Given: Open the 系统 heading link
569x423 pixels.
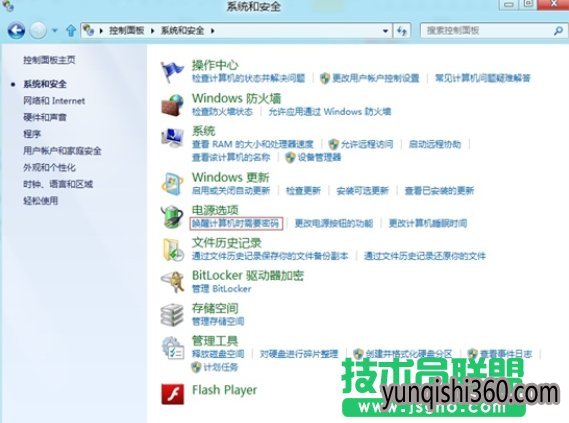Looking at the screenshot, I should (204, 131).
